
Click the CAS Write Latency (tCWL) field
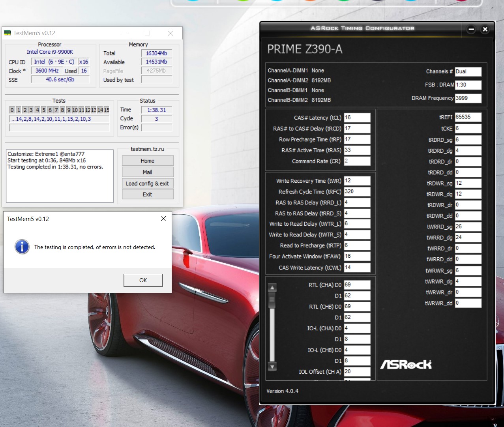(357, 268)
